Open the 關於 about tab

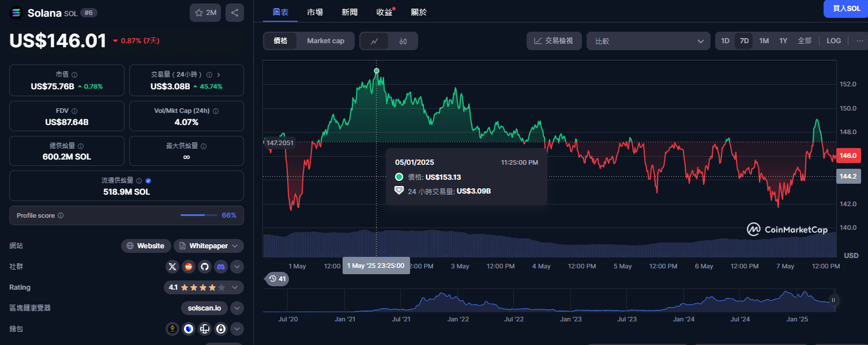[419, 12]
